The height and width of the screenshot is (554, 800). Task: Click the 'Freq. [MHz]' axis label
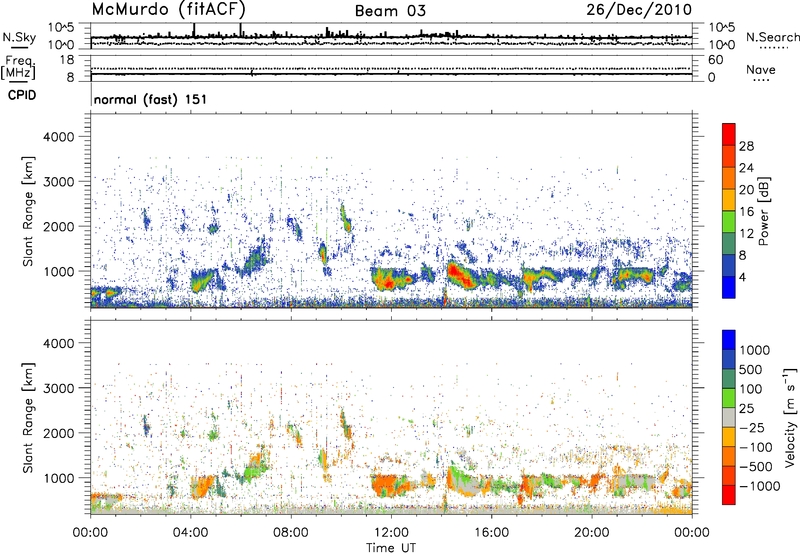tap(19, 68)
